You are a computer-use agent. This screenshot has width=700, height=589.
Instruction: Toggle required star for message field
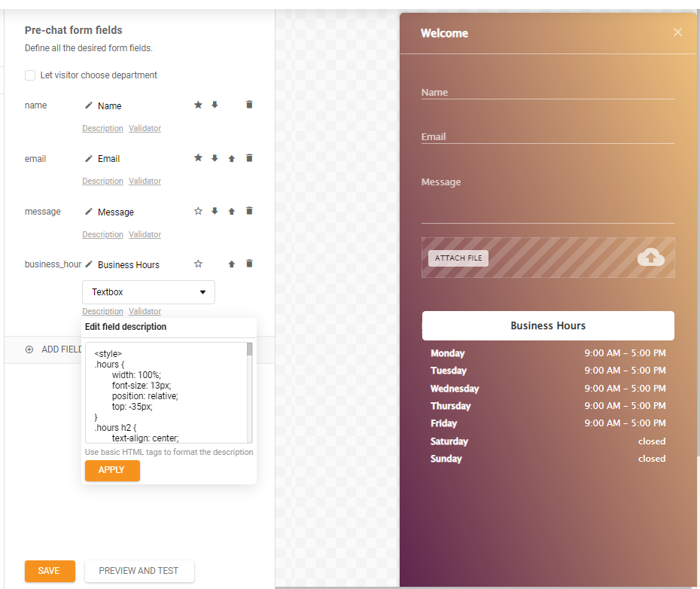click(x=198, y=212)
